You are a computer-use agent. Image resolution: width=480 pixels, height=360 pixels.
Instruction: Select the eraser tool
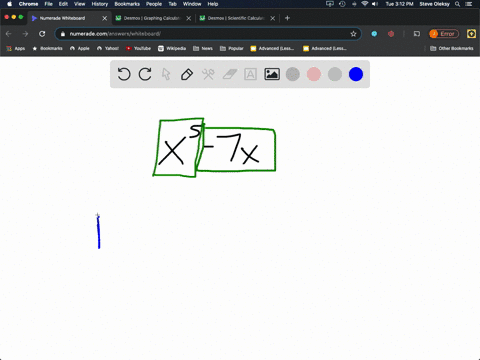click(230, 74)
